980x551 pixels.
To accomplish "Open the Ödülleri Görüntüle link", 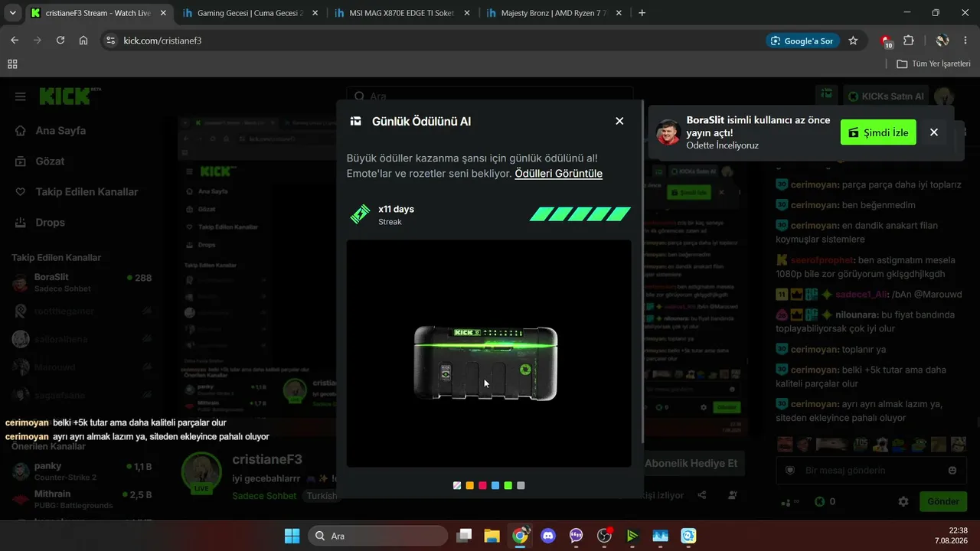I will pyautogui.click(x=558, y=174).
